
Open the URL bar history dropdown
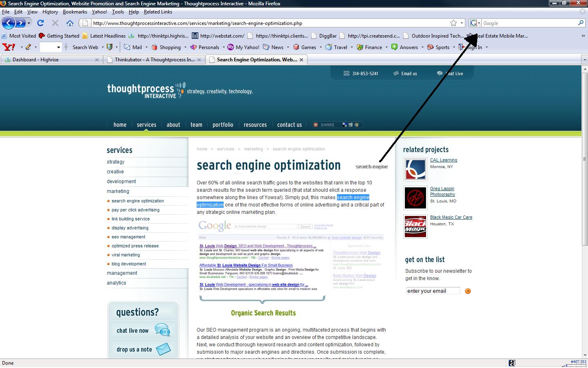[x=462, y=23]
